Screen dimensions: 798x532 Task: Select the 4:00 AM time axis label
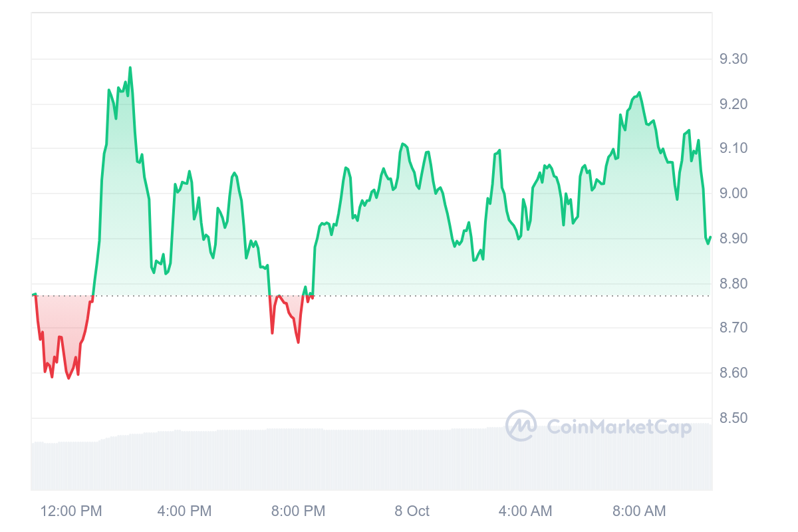click(525, 511)
